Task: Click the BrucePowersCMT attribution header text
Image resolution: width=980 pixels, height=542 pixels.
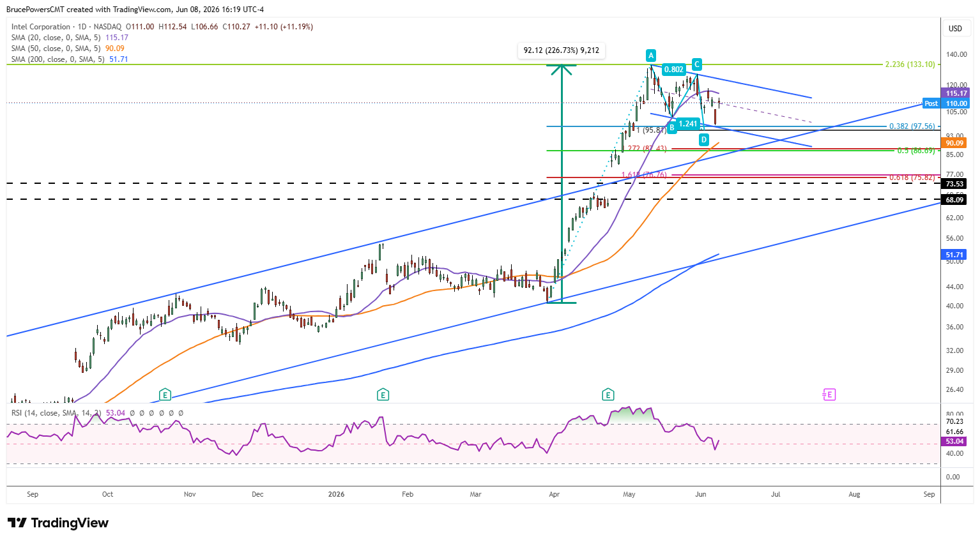Action: [135, 10]
